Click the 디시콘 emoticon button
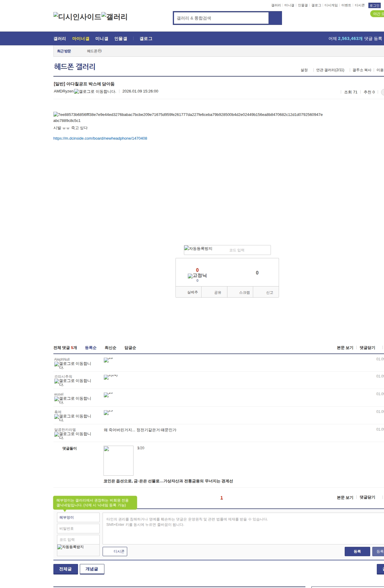The image size is (384, 588). pyautogui.click(x=115, y=551)
